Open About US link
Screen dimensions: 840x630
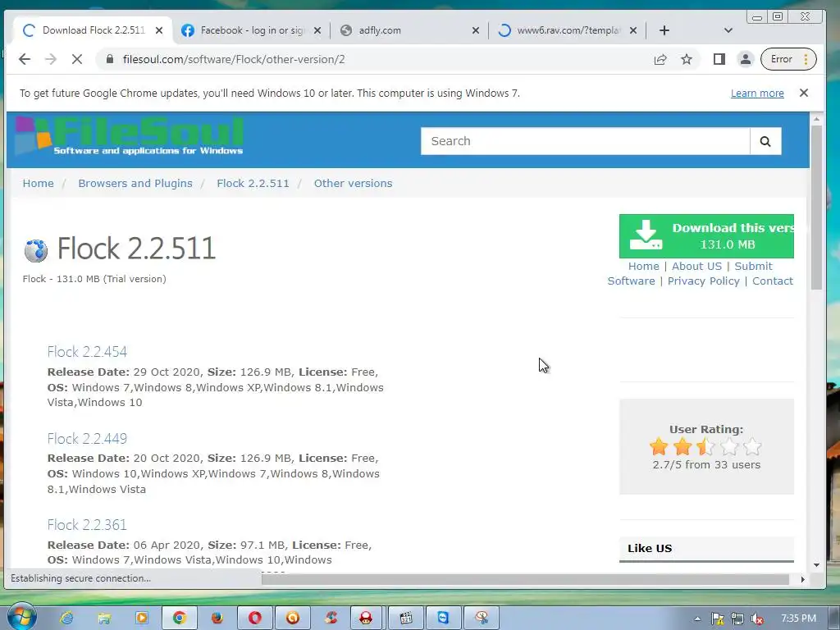(696, 267)
